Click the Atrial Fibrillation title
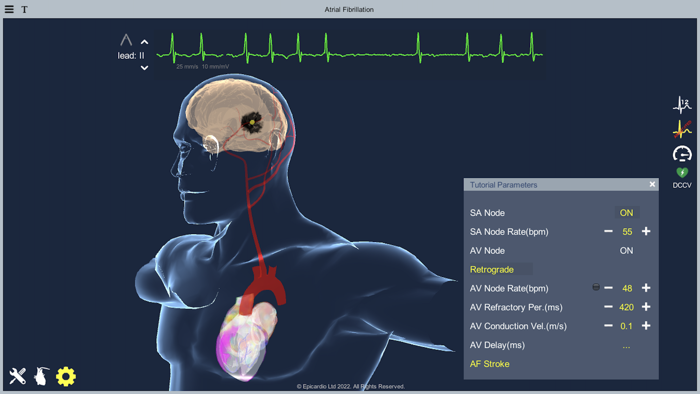 coord(349,9)
